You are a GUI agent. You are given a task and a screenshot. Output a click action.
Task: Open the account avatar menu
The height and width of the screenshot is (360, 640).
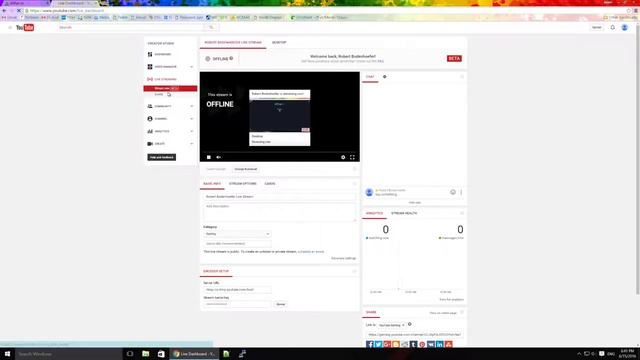click(624, 27)
